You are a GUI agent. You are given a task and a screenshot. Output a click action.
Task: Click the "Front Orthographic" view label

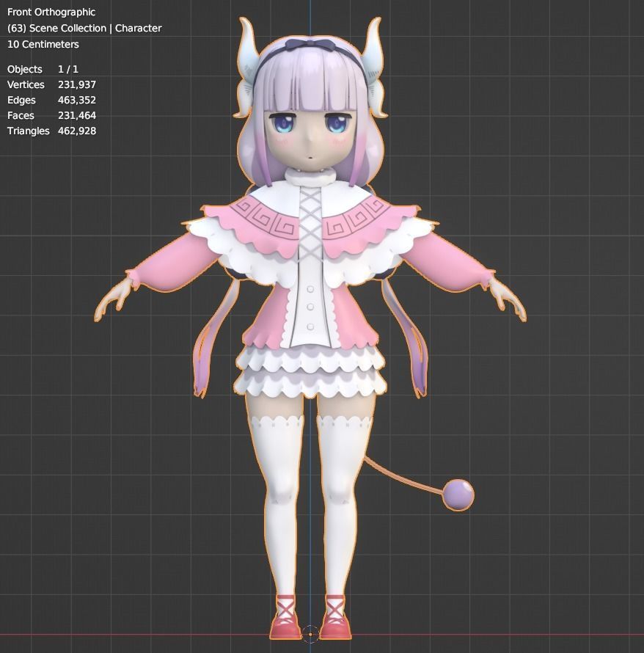51,12
